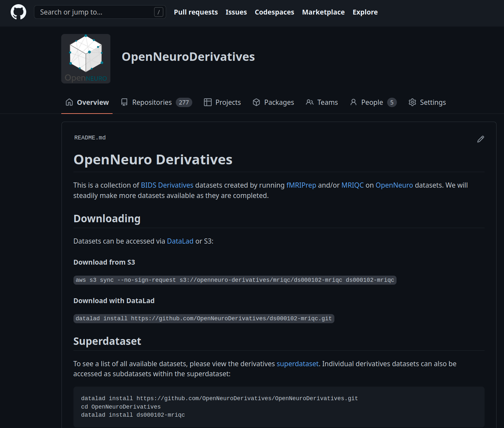Open the OpenNeuro organization avatar
The height and width of the screenshot is (428, 504).
pos(86,59)
